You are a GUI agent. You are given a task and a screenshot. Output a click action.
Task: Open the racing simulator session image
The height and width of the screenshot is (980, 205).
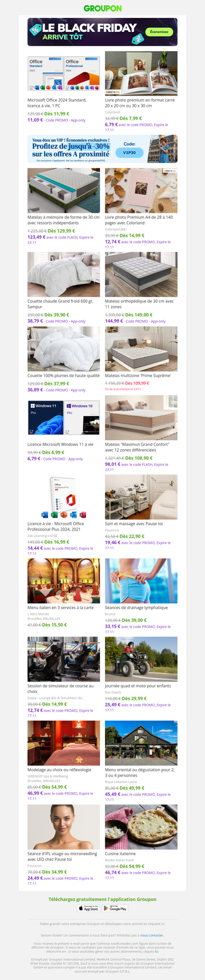[x=64, y=659]
